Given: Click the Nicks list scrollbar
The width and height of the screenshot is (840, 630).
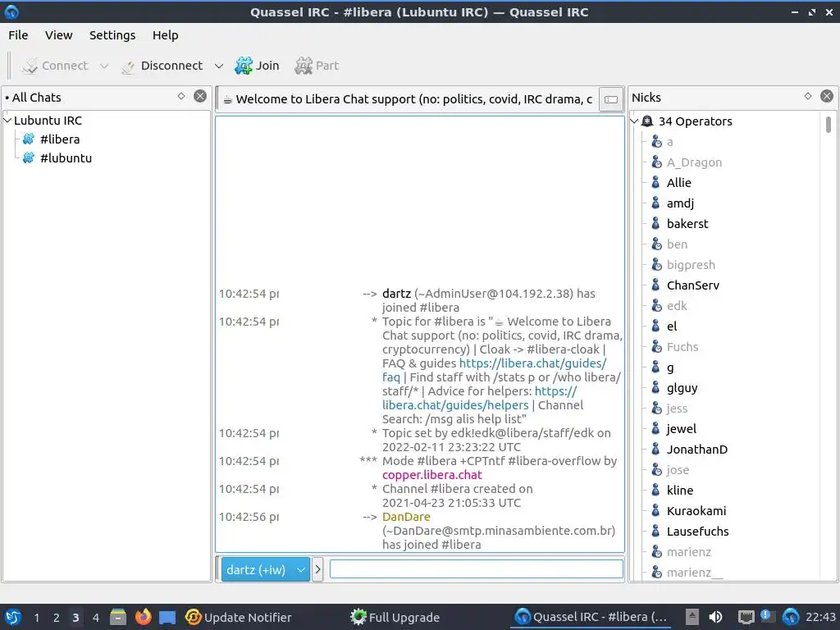Looking at the screenshot, I should coord(829,125).
